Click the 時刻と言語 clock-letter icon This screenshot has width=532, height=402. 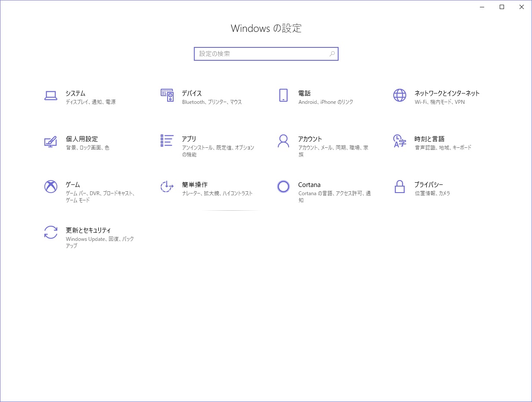(400, 141)
